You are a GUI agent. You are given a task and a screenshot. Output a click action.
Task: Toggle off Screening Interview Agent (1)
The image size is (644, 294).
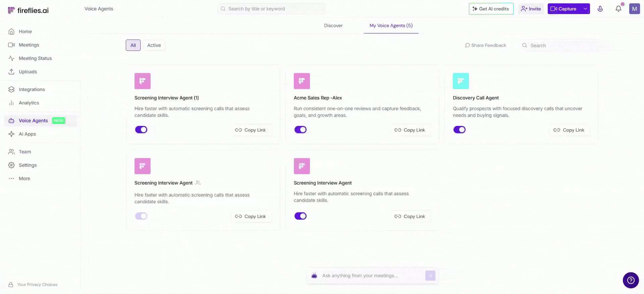point(141,130)
